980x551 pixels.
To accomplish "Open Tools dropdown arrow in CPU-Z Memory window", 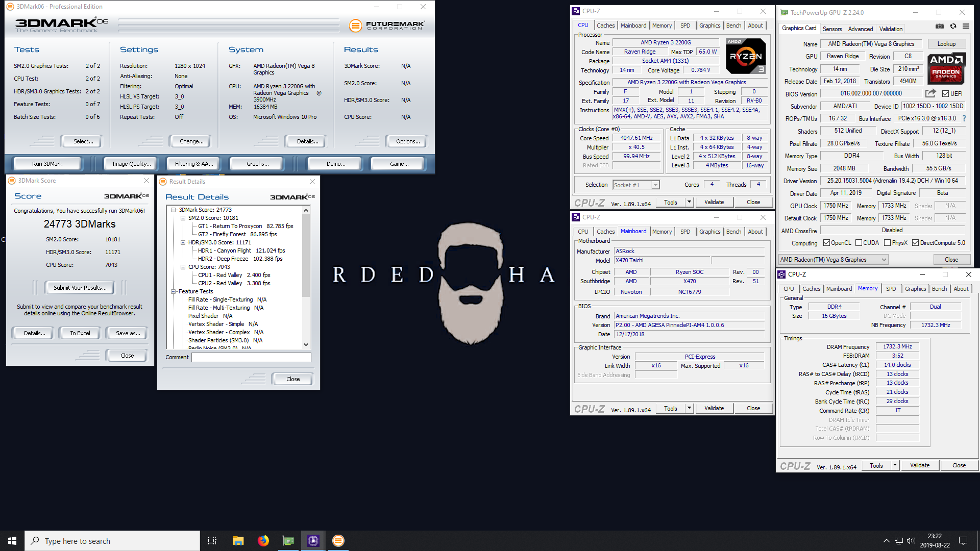I will coord(895,465).
